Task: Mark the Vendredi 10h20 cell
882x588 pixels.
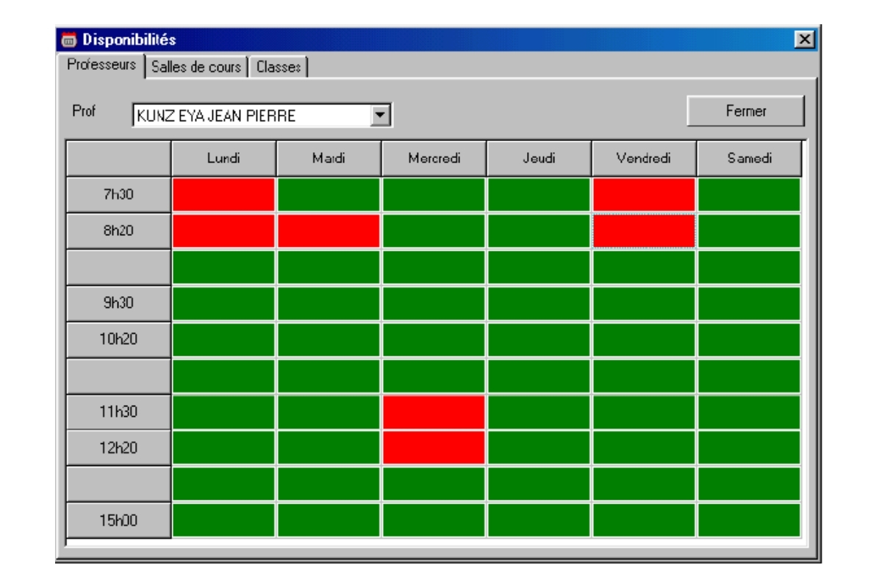Action: pyautogui.click(x=644, y=339)
